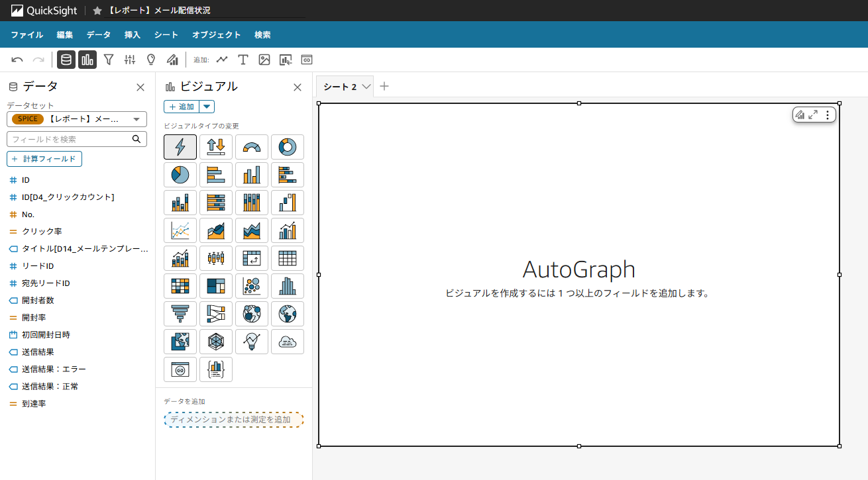Toggle the Visuals panel toolbar button
This screenshot has height=480, width=868.
pyautogui.click(x=87, y=60)
